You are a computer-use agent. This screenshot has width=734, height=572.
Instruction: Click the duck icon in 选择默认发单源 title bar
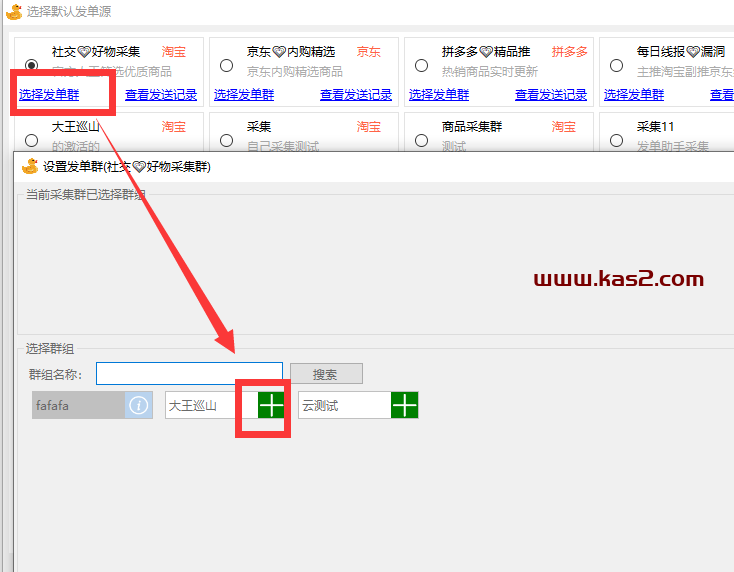point(14,11)
